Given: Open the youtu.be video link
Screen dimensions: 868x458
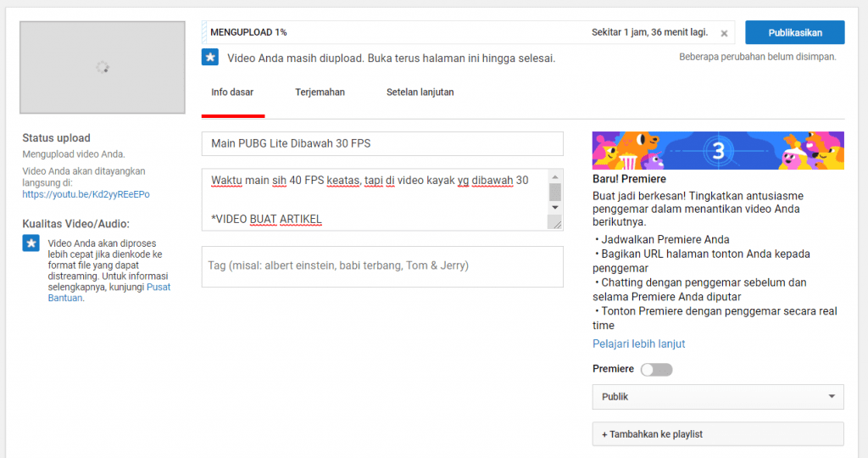Looking at the screenshot, I should (x=86, y=194).
